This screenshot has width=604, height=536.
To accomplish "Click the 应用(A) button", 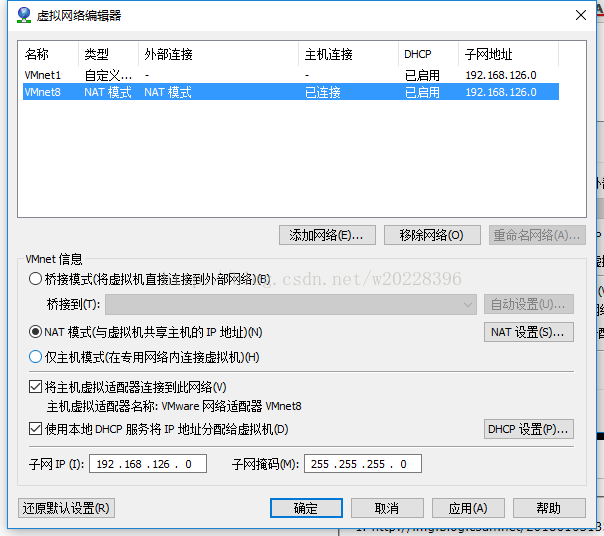I will coord(468,508).
